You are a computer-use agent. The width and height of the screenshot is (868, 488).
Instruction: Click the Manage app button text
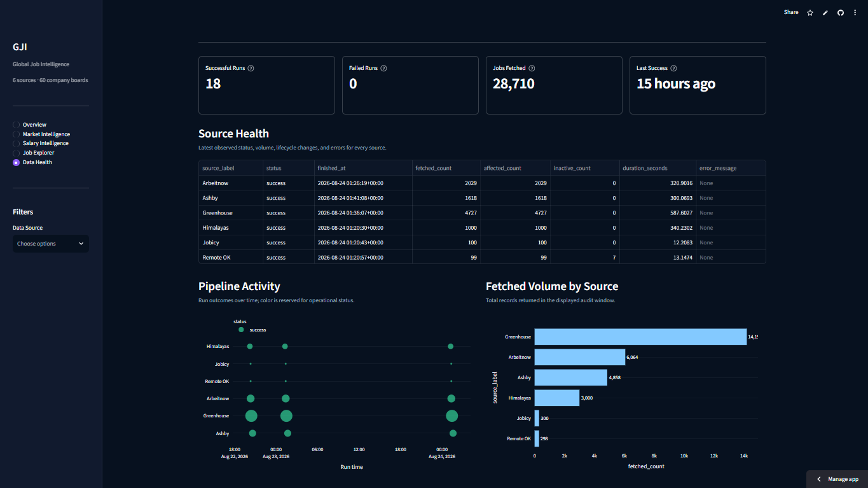pos(843,479)
